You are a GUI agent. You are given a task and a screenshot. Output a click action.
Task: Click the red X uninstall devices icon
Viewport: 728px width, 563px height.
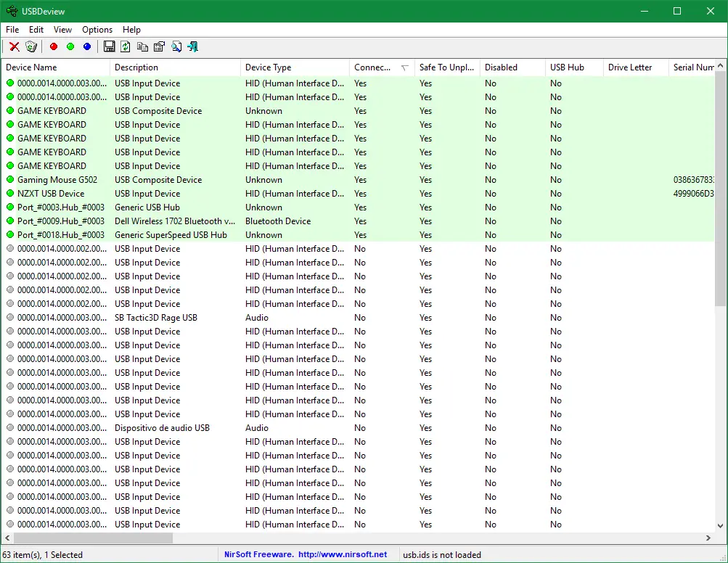[14, 46]
